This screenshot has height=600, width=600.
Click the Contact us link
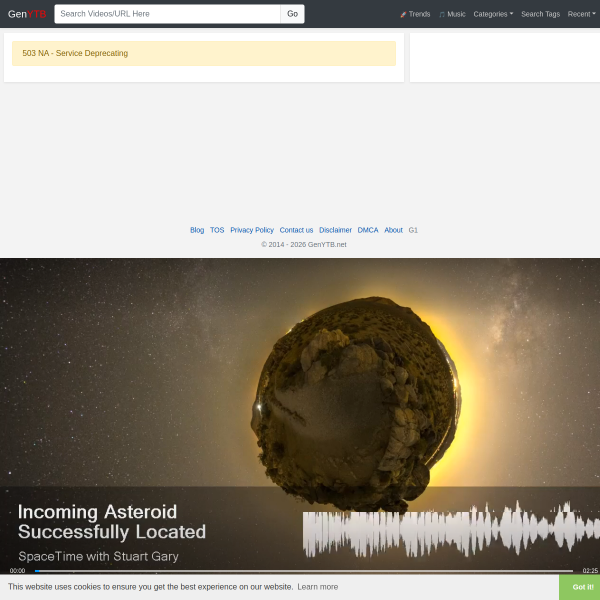[x=296, y=230]
